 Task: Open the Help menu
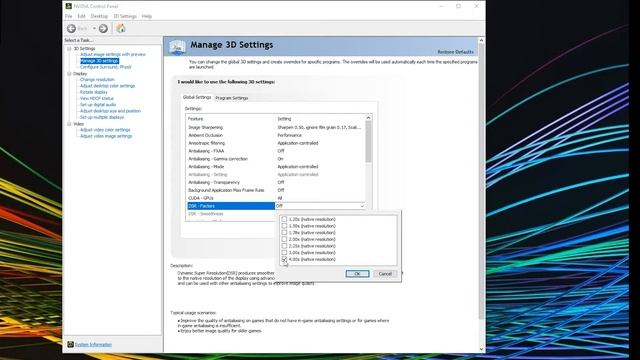(147, 16)
